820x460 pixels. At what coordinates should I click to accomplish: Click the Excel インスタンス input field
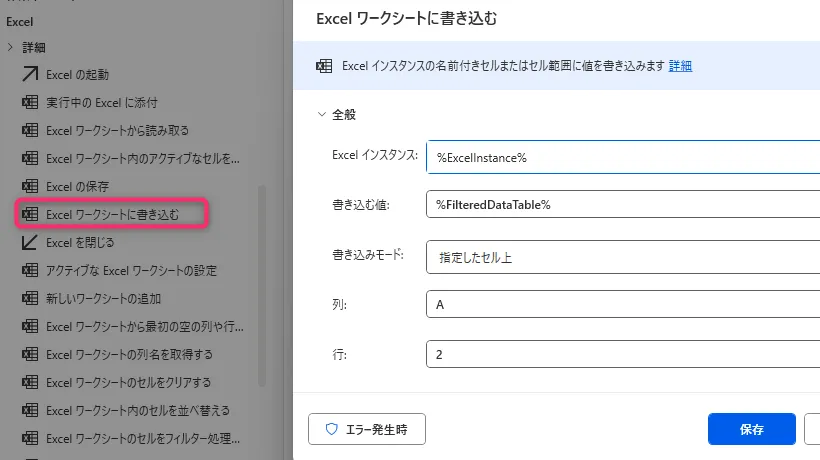coord(622,158)
